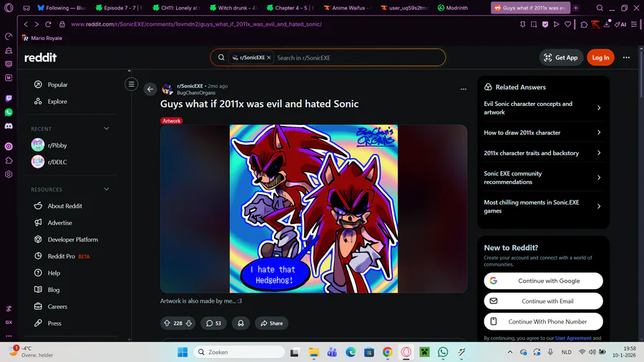Expand Sonic EXE community recommendations
The height and width of the screenshot is (362, 644).
[542, 177]
